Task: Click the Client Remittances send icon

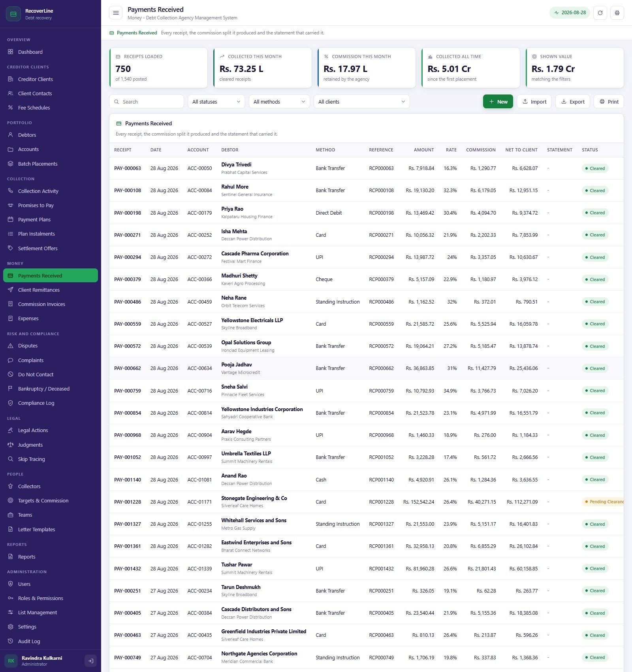Action: (x=11, y=290)
